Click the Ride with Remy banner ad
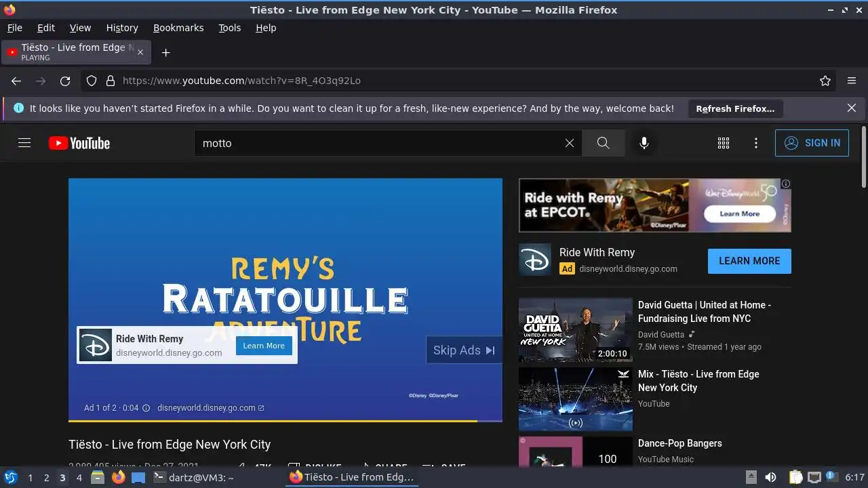Screen dimensions: 868x488 [x=655, y=205]
